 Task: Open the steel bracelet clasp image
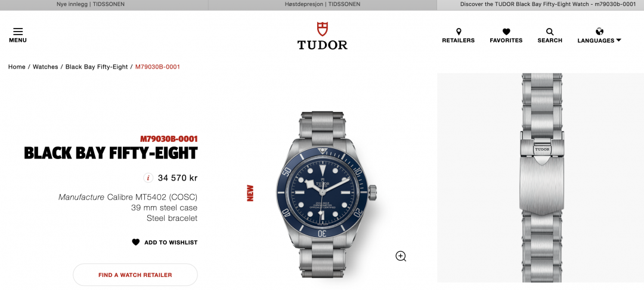click(x=540, y=177)
